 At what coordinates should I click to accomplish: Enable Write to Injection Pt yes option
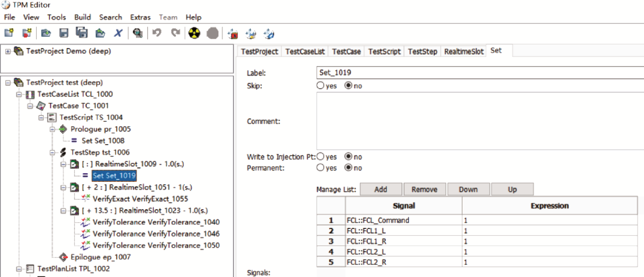pyautogui.click(x=320, y=156)
